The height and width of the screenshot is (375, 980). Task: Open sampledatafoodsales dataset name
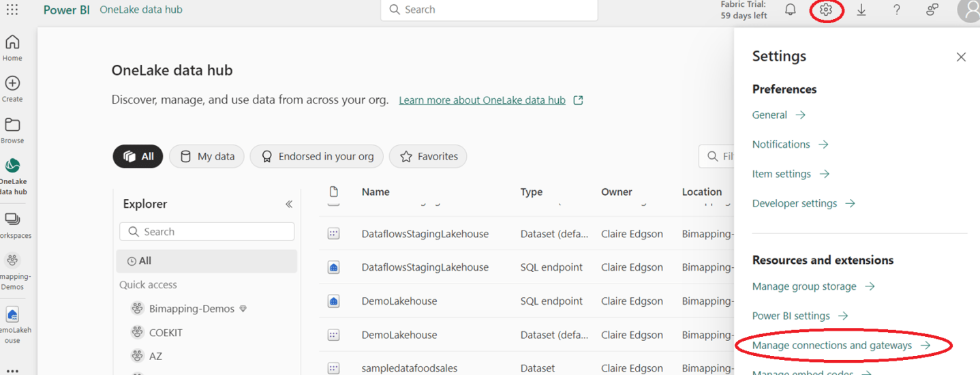point(410,368)
